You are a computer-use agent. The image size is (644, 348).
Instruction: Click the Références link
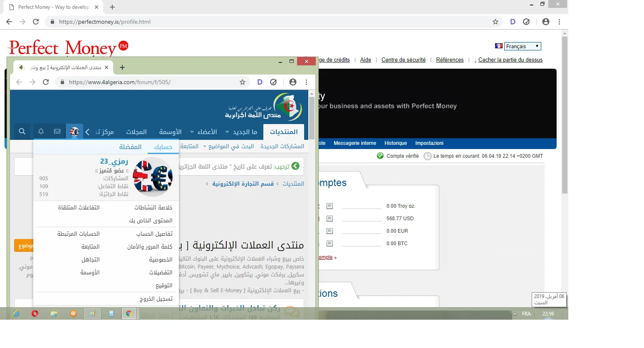coord(450,60)
